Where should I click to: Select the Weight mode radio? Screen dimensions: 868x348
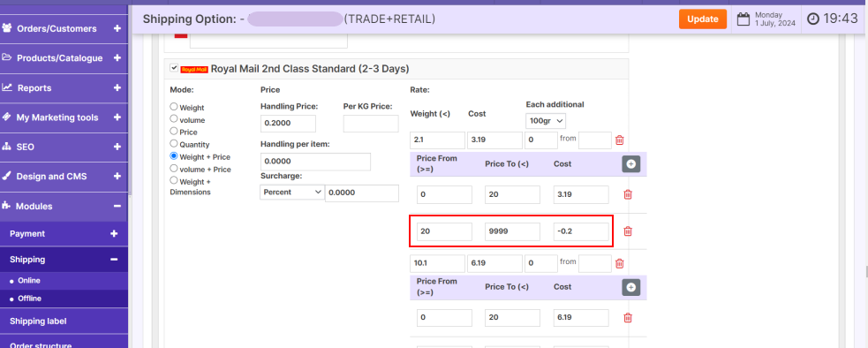174,106
